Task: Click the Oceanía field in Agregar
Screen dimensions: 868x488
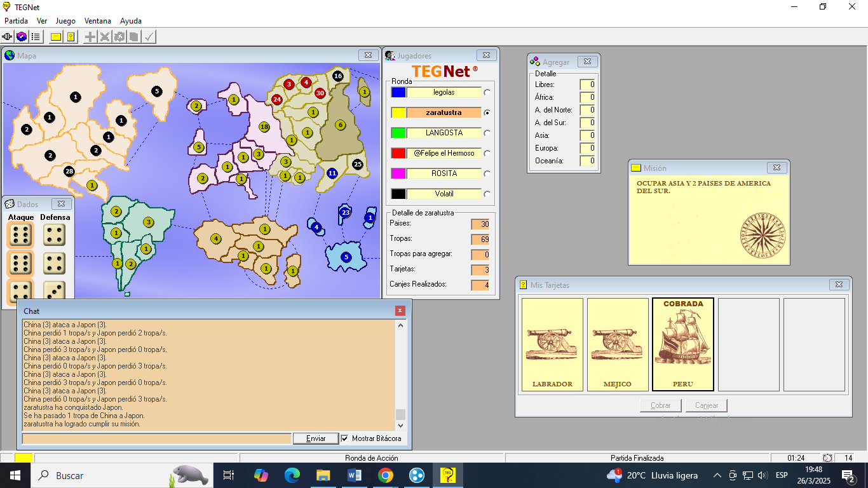Action: click(587, 161)
